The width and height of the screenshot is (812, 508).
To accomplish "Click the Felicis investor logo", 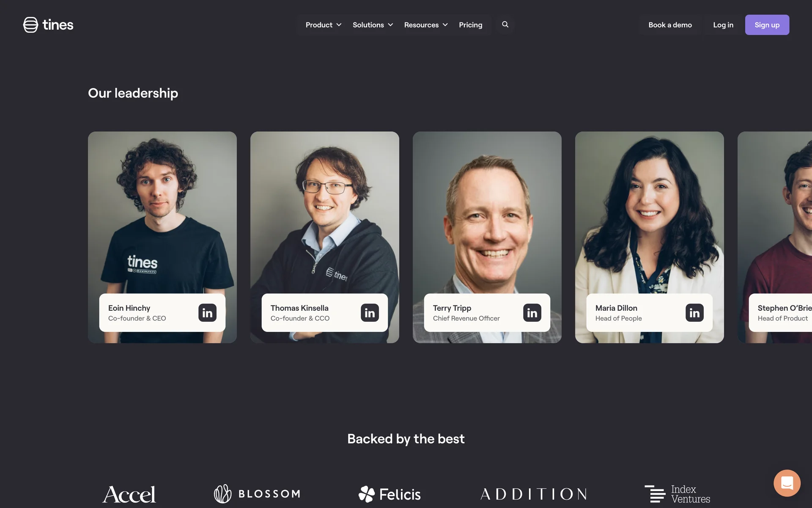I will 390,494.
